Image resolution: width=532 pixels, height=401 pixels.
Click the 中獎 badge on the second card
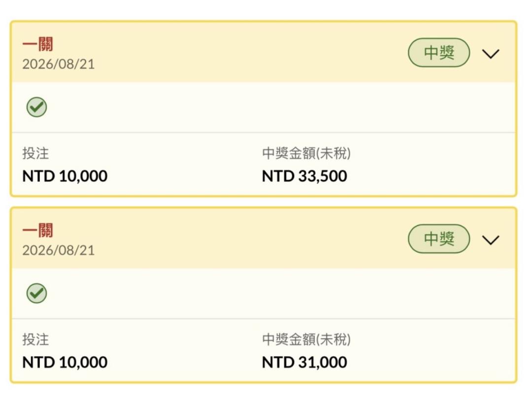click(439, 239)
